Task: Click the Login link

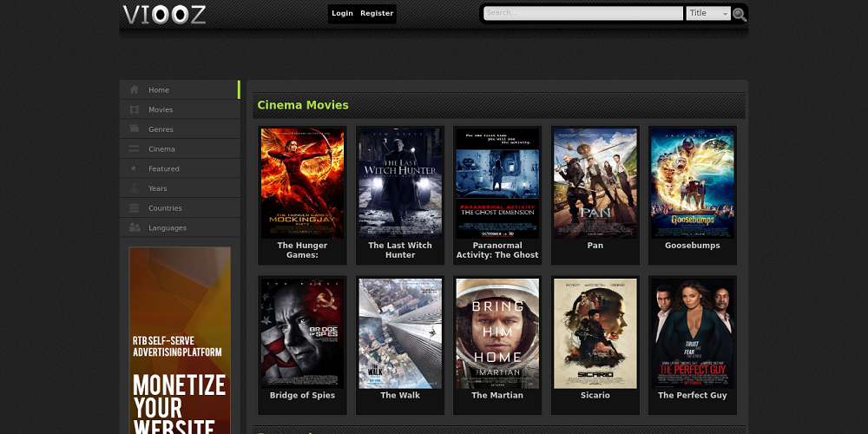Action: tap(342, 13)
